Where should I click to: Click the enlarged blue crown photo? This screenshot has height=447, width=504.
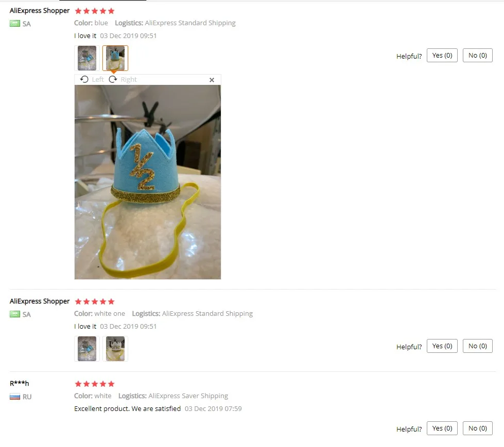pos(148,182)
